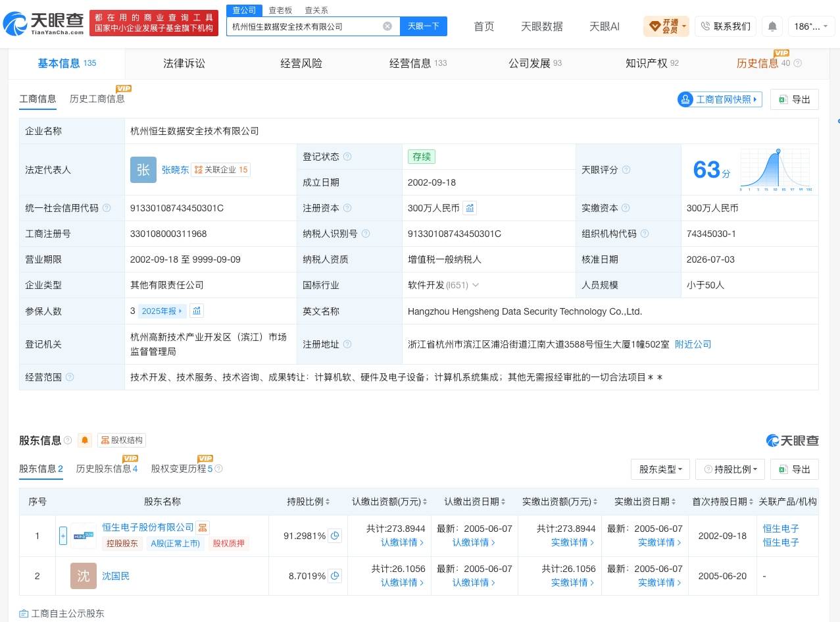Click the orange bell monitor icon near 股东信息
840x622 pixels.
[x=85, y=440]
